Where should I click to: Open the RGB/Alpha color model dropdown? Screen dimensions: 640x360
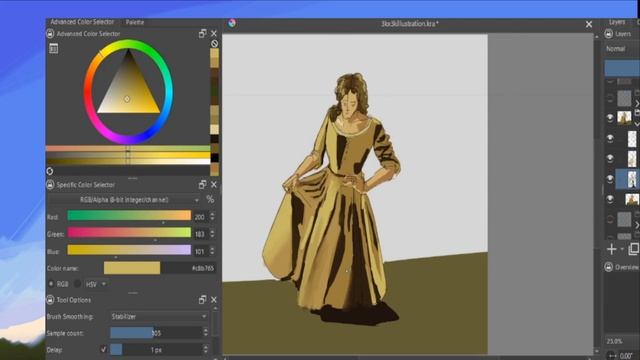124,200
